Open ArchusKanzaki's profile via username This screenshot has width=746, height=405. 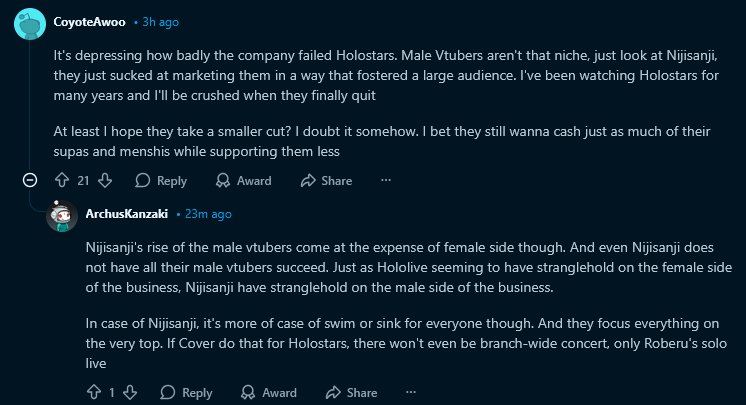coord(127,214)
